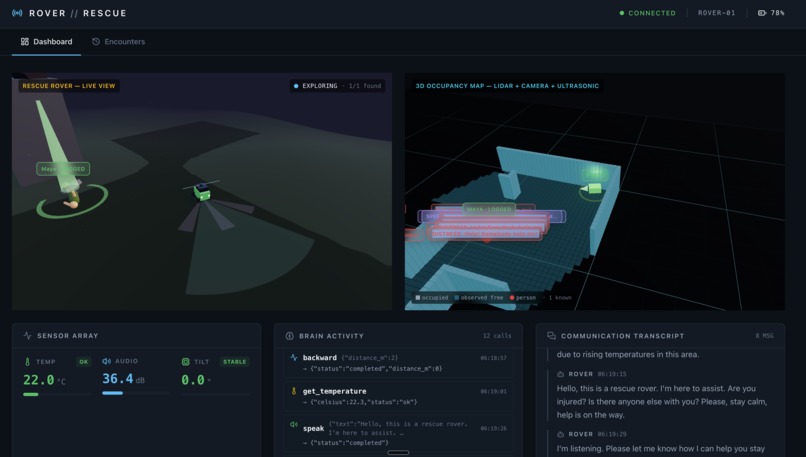This screenshot has height=457, width=806.
Task: Click the 0.0 tilt reading
Action: point(196,380)
